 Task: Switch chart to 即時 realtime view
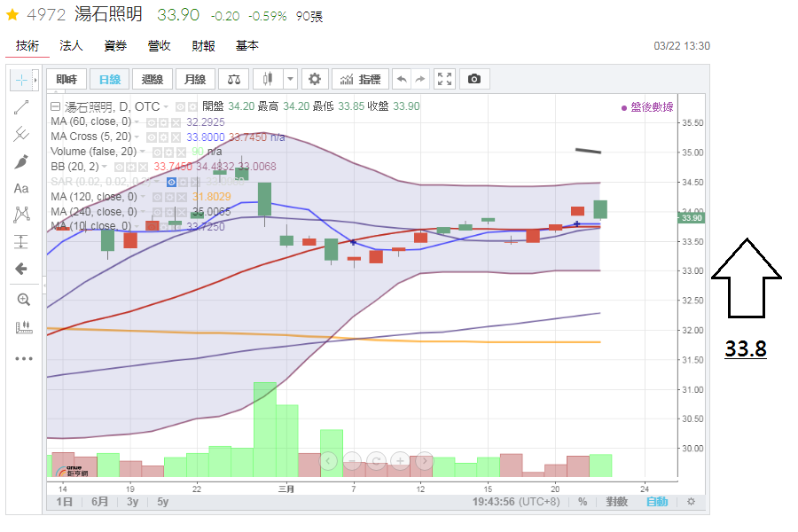tap(66, 80)
